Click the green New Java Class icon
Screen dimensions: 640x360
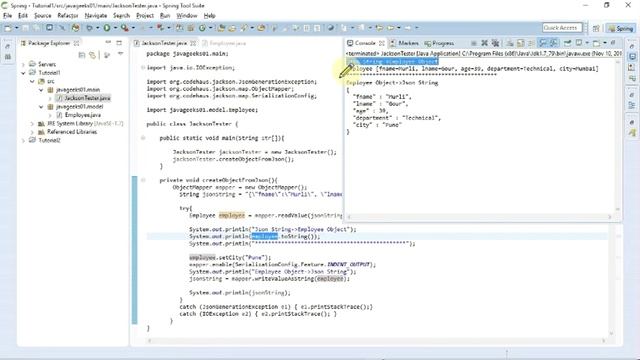pyautogui.click(x=202, y=28)
